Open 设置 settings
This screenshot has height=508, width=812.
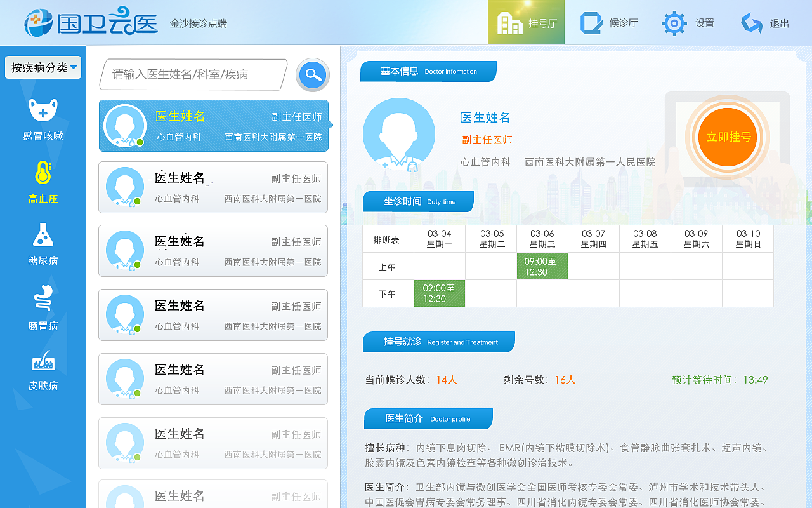(688, 23)
